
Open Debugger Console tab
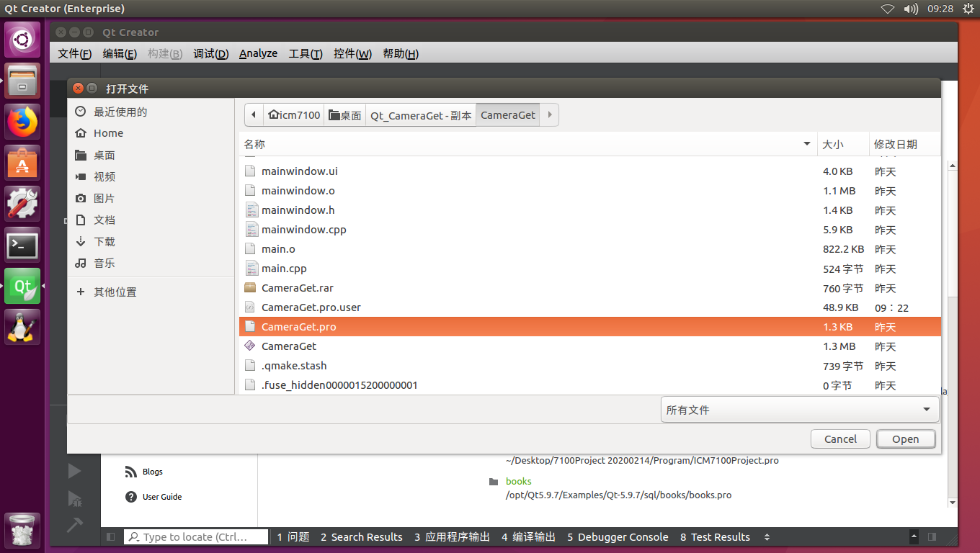pyautogui.click(x=618, y=537)
